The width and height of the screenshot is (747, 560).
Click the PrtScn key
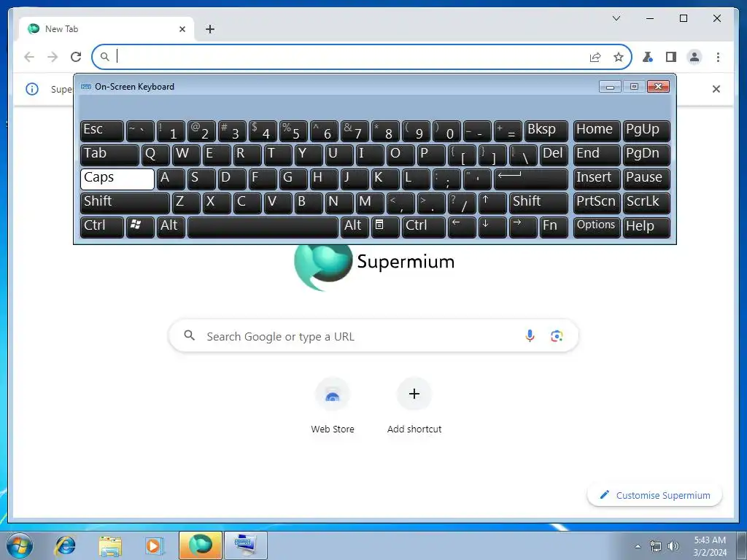(x=597, y=203)
